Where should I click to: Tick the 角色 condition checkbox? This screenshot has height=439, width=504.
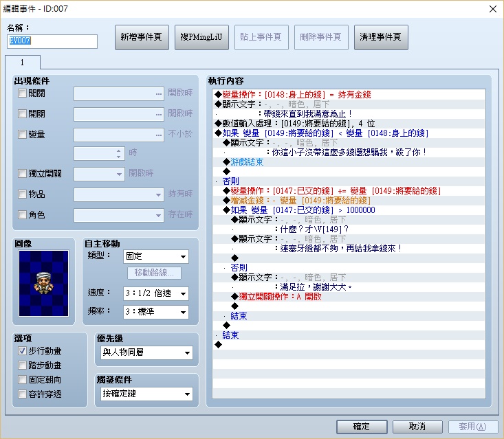point(22,214)
